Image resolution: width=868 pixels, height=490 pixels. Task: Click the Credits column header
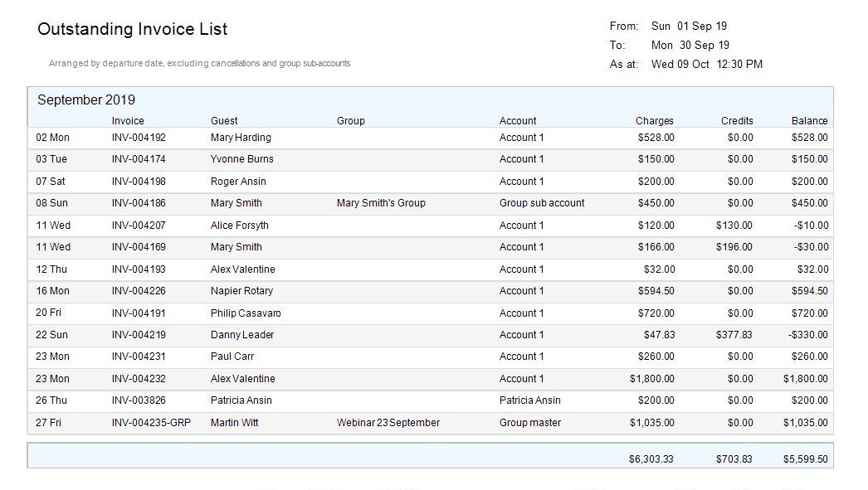(x=737, y=120)
